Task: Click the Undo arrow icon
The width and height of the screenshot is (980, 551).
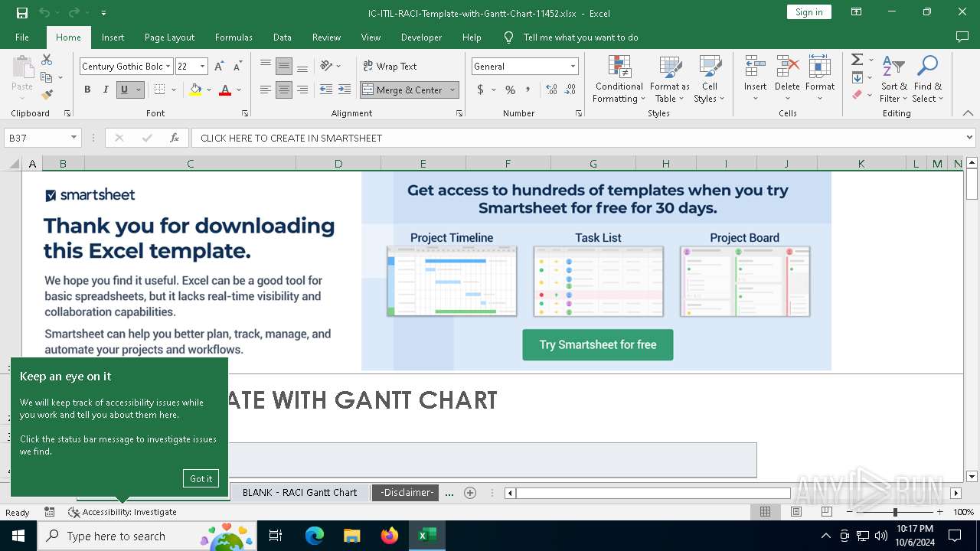Action: pos(44,12)
